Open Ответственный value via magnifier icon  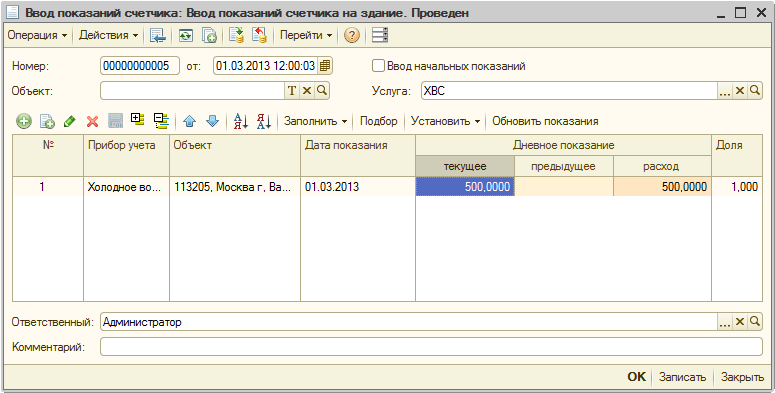point(755,322)
